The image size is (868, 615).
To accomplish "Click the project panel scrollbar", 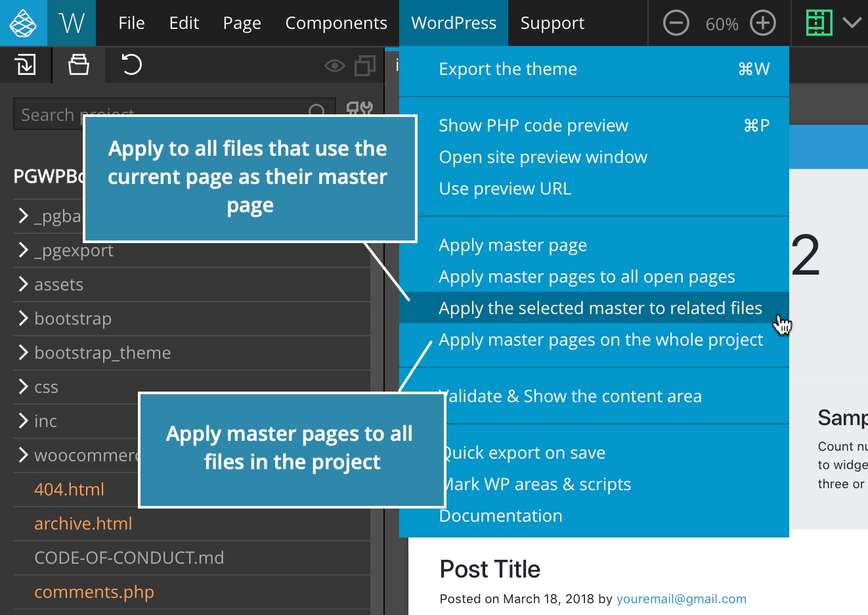I will 376,427.
